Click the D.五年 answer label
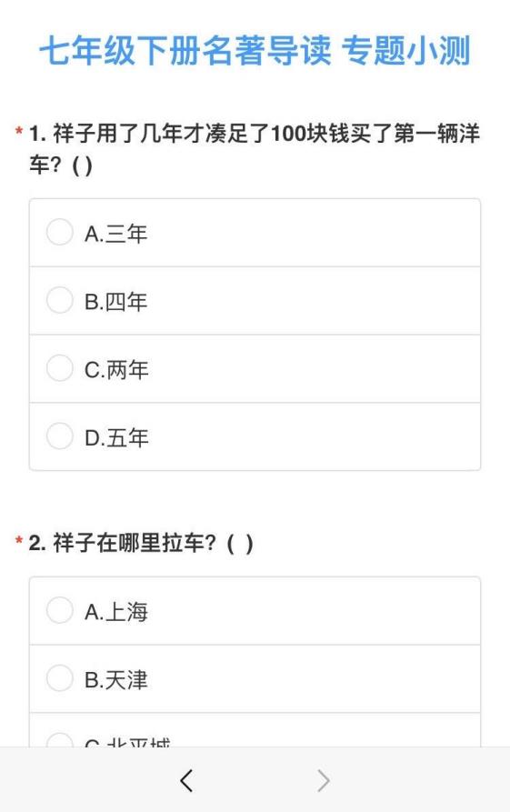510x812 pixels. 116,437
